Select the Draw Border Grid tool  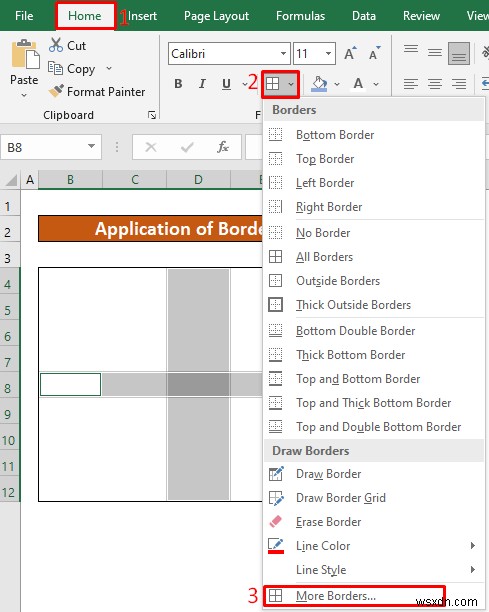point(373,498)
